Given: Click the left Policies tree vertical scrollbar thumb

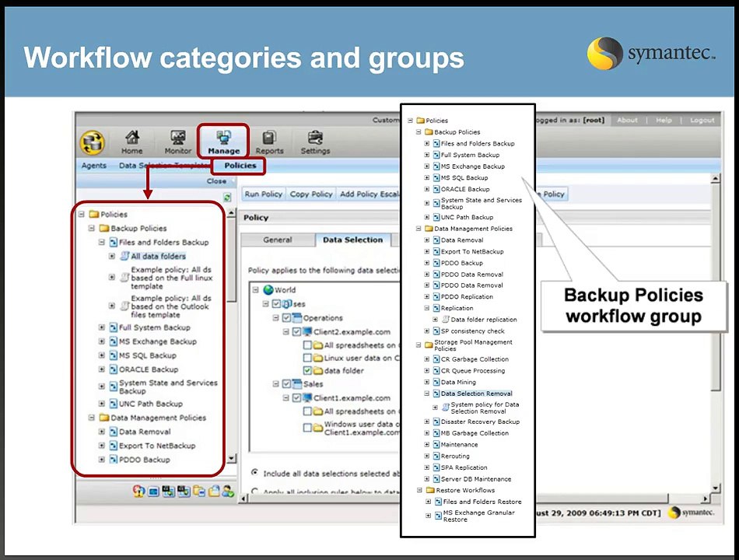Looking at the screenshot, I should [231, 261].
